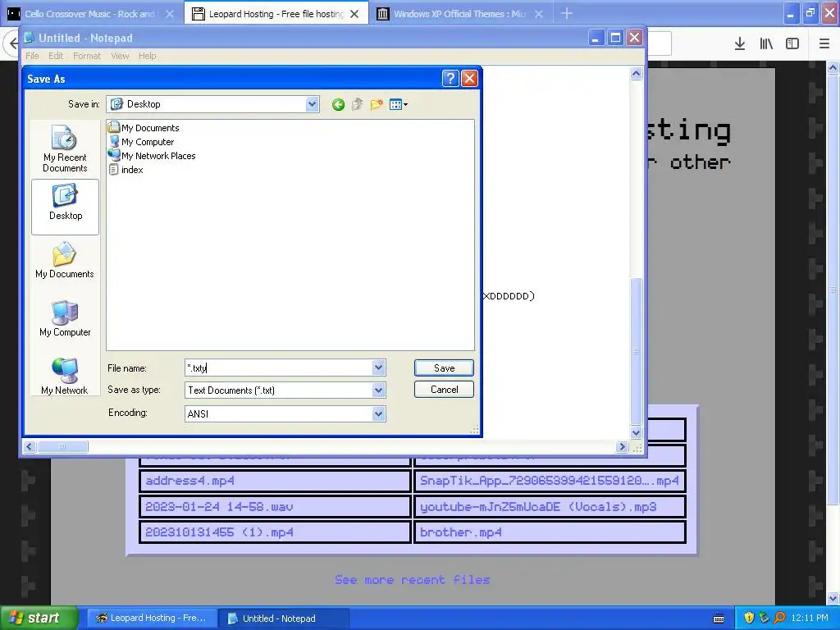Open Notepad View menu
Screen dimensions: 840x630
coord(120,56)
